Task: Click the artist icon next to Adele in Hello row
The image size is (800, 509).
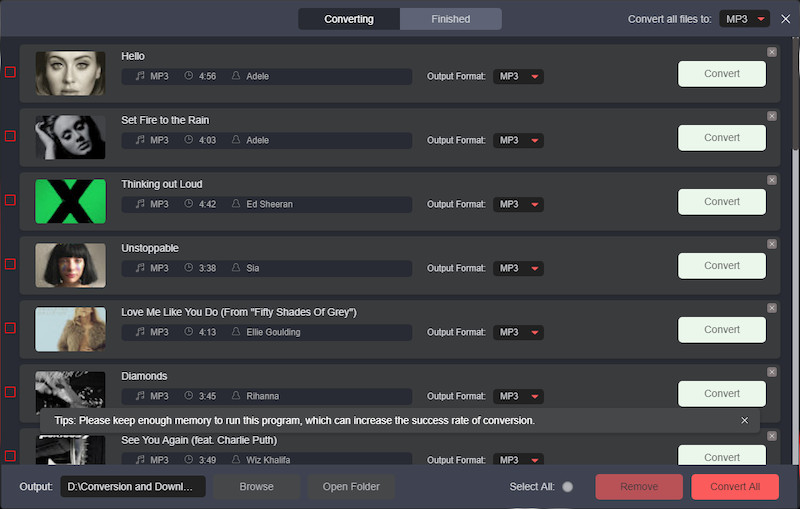Action: click(x=236, y=75)
